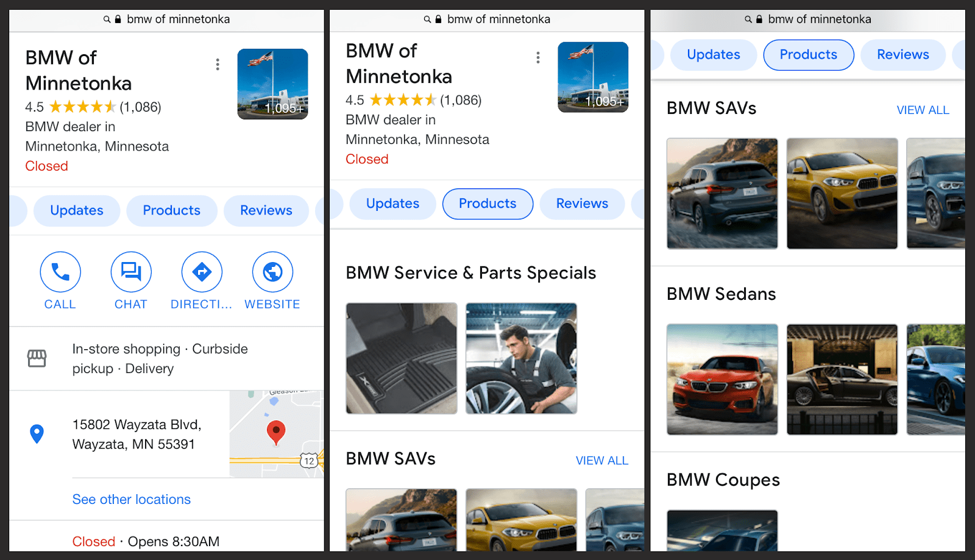Click See other locations link
This screenshot has height=560, width=975.
click(x=132, y=500)
